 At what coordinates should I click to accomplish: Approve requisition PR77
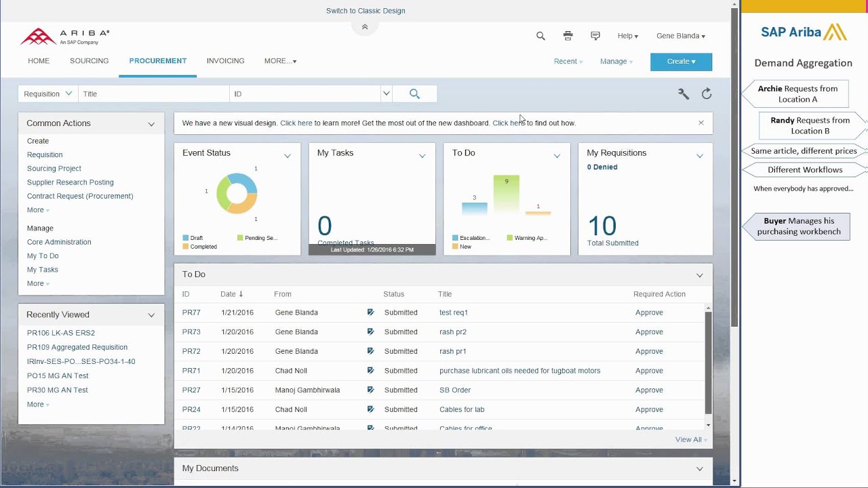[x=649, y=312]
